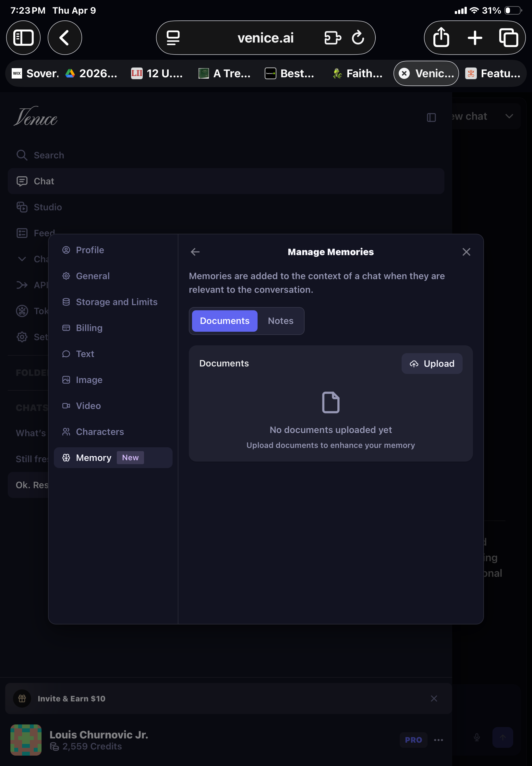Image resolution: width=532 pixels, height=766 pixels.
Task: Open Text settings
Action: coord(113,354)
